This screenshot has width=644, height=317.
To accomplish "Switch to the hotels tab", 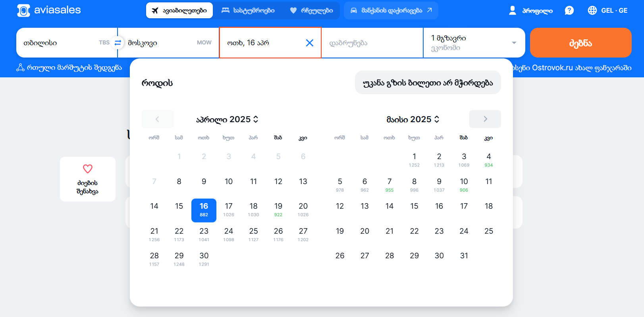I will [x=248, y=10].
